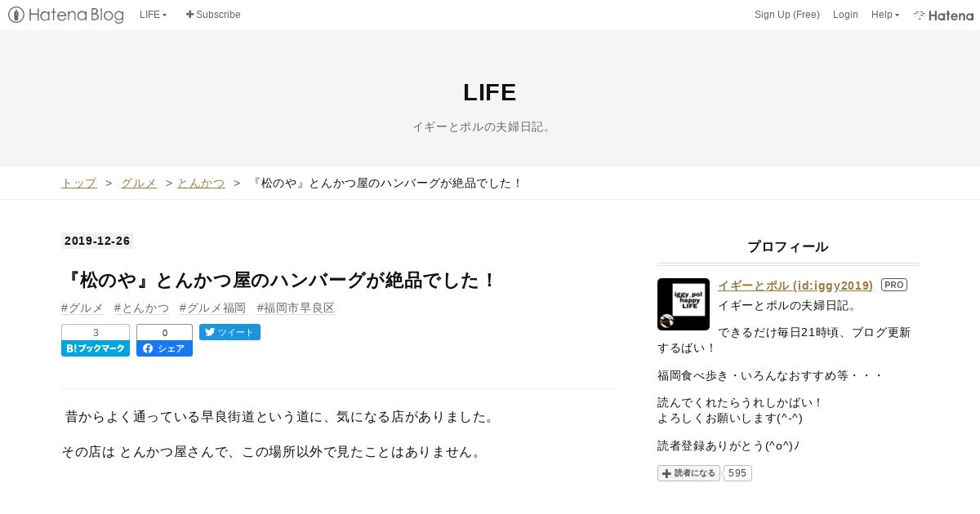The height and width of the screenshot is (514, 980).
Task: Open profile link イギーとポル (id:iggy2019)
Action: point(795,286)
